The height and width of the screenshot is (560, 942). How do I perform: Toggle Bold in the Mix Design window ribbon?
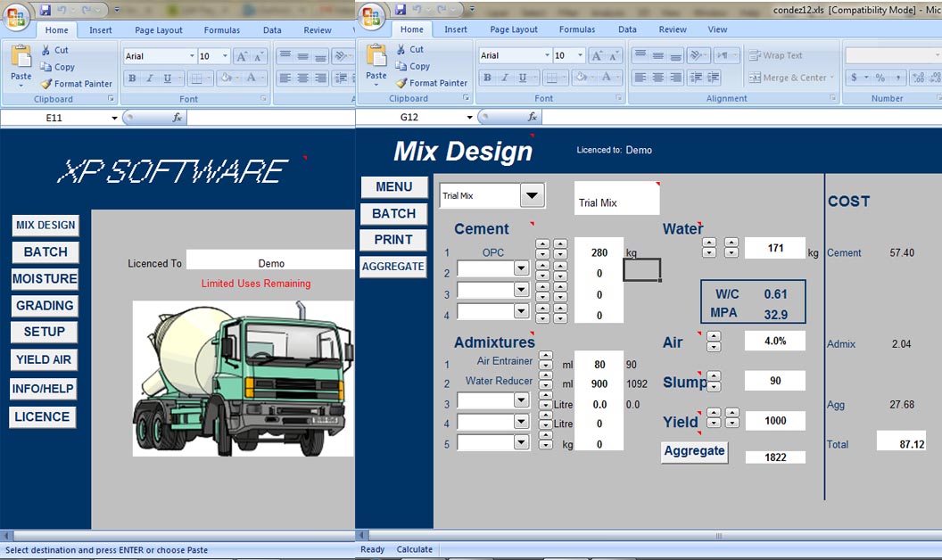(488, 78)
